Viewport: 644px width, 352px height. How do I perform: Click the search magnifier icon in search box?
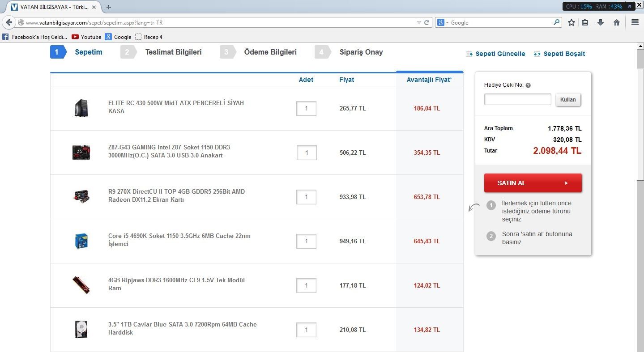click(556, 22)
